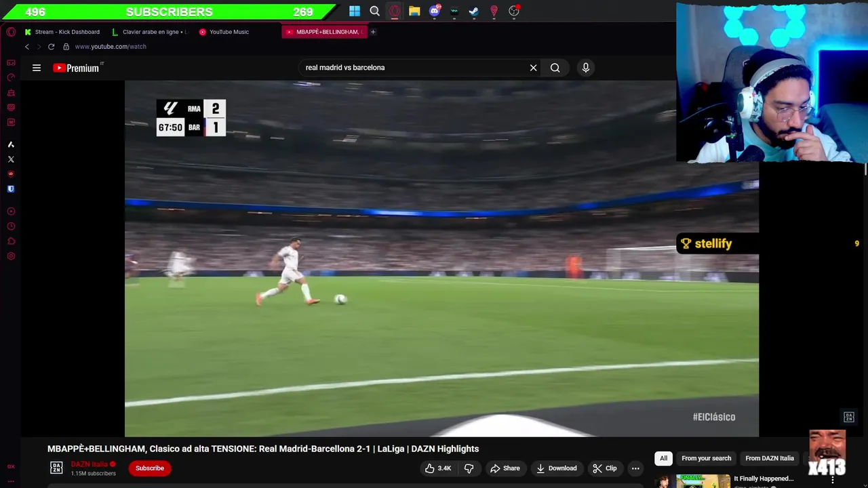Like the video with 3.4K likes
The width and height of the screenshot is (868, 488).
pos(437,468)
